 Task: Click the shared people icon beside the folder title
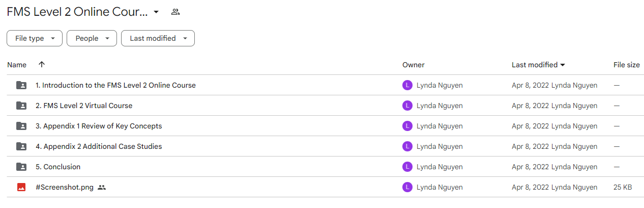[175, 12]
